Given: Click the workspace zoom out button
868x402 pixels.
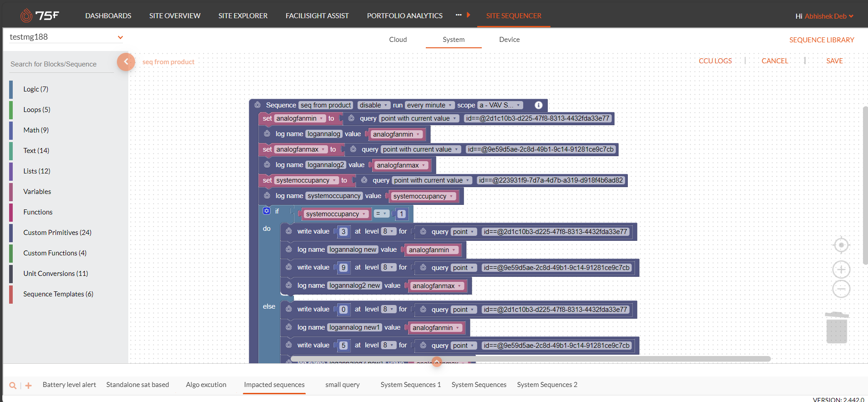Looking at the screenshot, I should coord(841,289).
